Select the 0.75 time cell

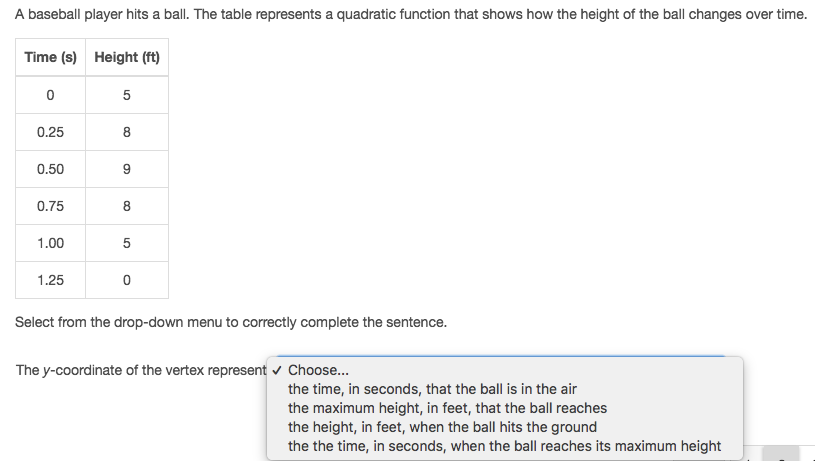pos(50,206)
